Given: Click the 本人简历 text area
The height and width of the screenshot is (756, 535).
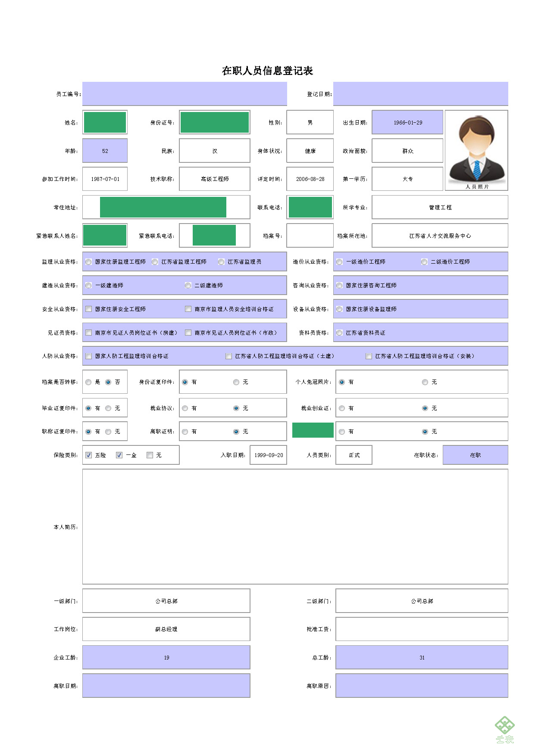Looking at the screenshot, I should coord(295,526).
